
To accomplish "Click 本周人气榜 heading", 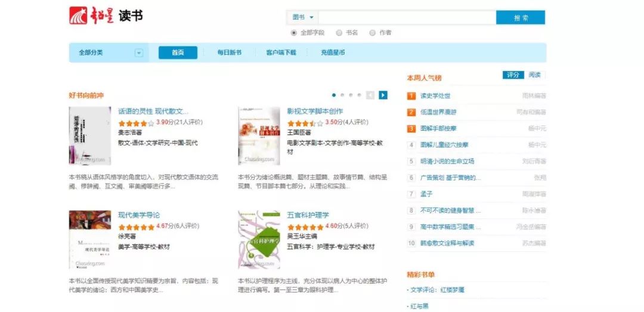I will [425, 78].
